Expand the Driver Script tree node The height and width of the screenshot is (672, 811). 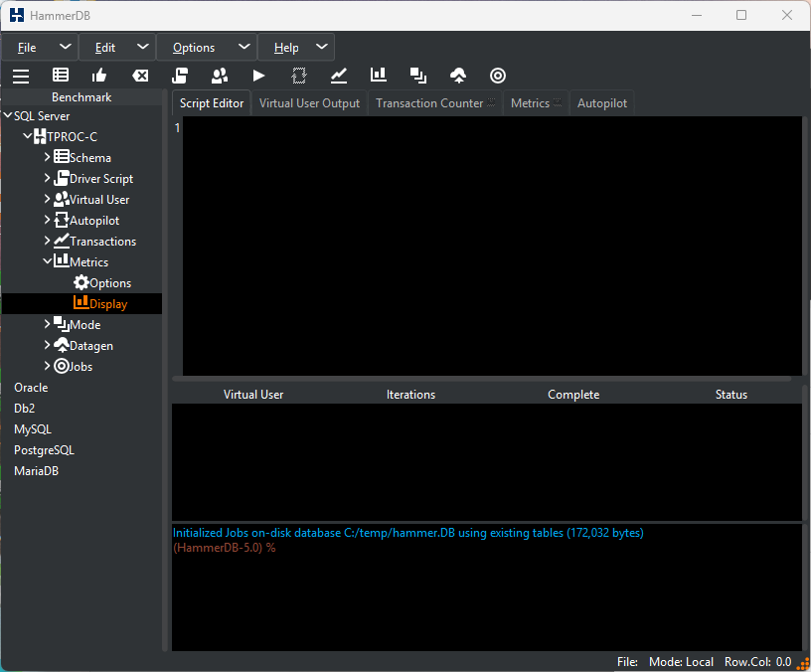coord(47,178)
